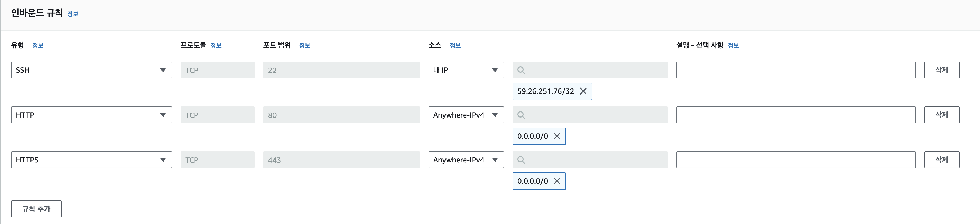Remove the 59.26.251.76/32 source tag

click(583, 91)
